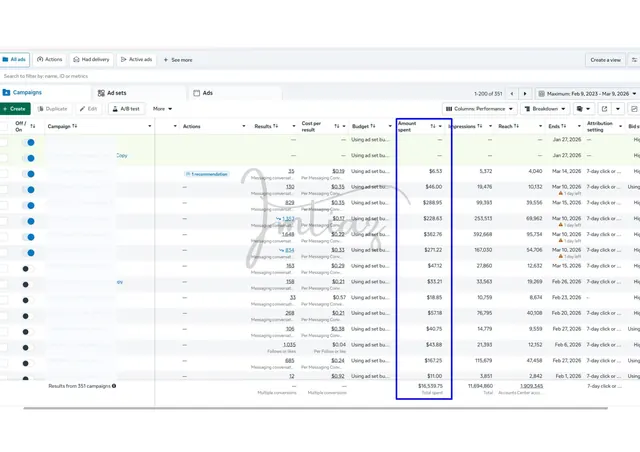The image size is (640, 452).
Task: Open Results column options dropdown
Action: [294, 127]
